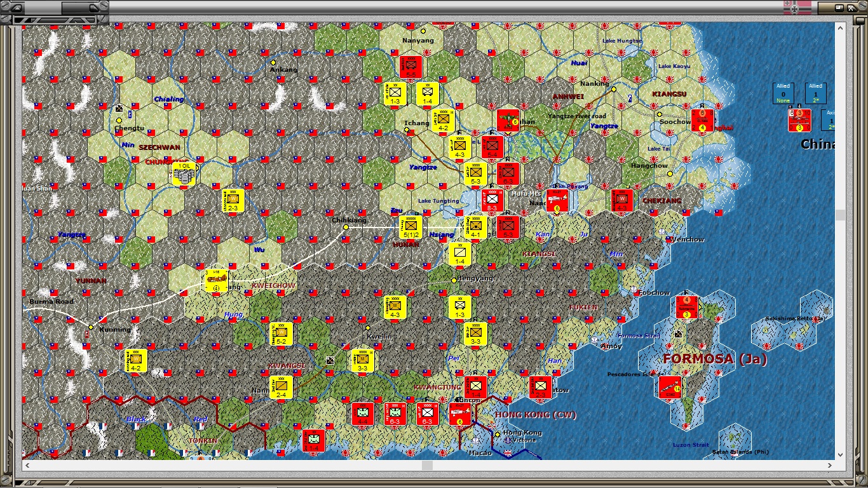Viewport: 868px width, 488px height.
Task: Select the yellow 2-4 unit at Nanning
Action: [x=281, y=387]
